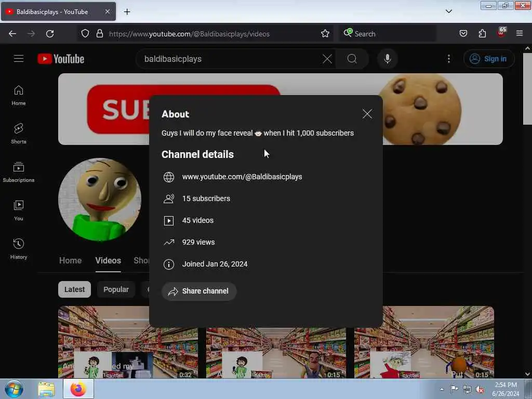Select the Baldibasicplays - YouTube tab
This screenshot has width=532, height=399.
(x=58, y=12)
